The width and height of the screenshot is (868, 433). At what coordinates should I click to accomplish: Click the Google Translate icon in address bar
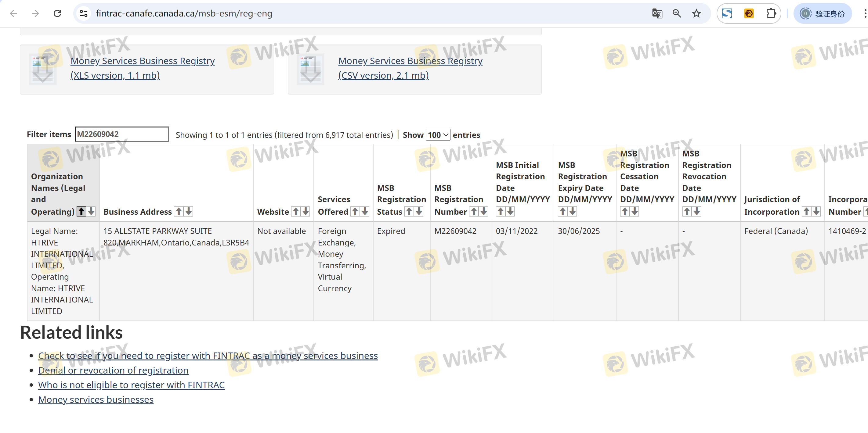pos(657,13)
